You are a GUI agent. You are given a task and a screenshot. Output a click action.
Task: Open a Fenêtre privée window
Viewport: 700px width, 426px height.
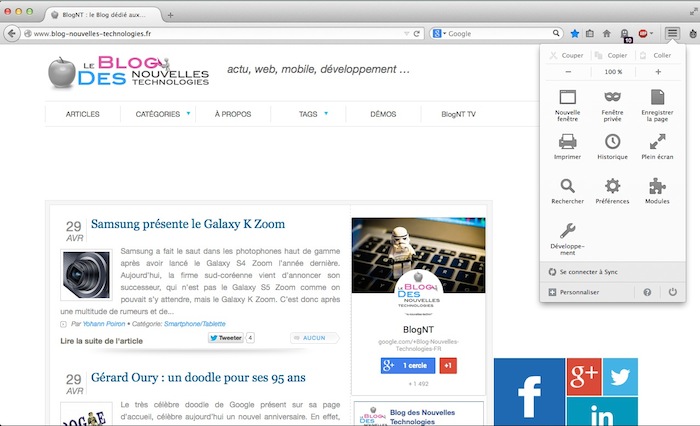click(x=612, y=106)
